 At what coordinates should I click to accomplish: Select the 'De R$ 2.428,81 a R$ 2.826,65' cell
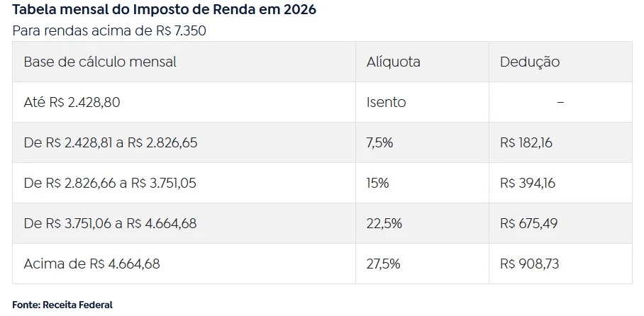tap(111, 142)
